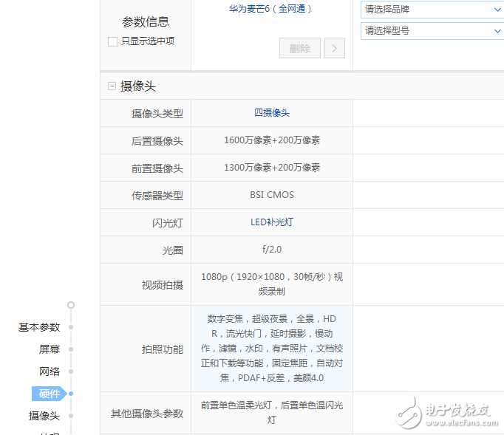Click the hollow circle atop the sidebar timeline
Screen dimensions: 504x435
(71, 304)
